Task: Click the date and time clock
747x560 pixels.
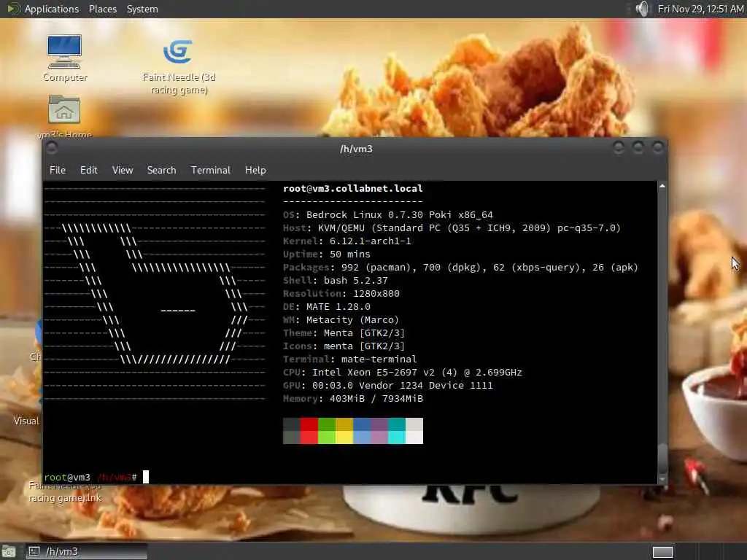Action: pos(700,9)
